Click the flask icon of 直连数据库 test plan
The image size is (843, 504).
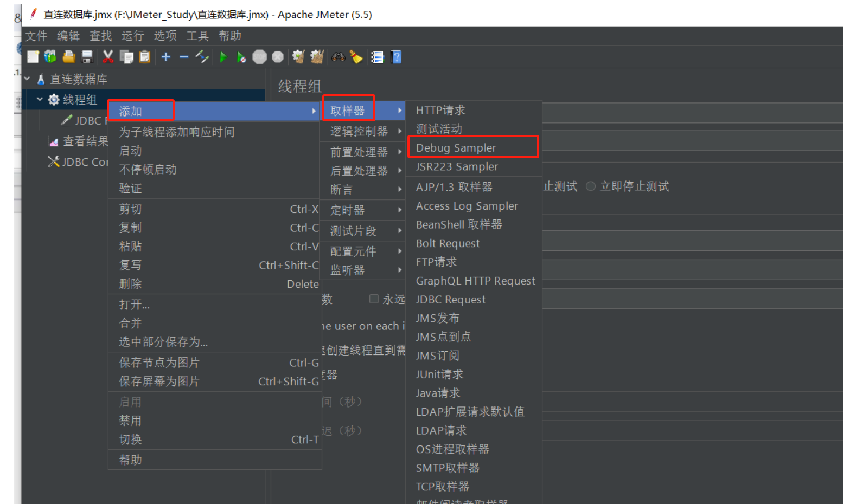[x=41, y=79]
